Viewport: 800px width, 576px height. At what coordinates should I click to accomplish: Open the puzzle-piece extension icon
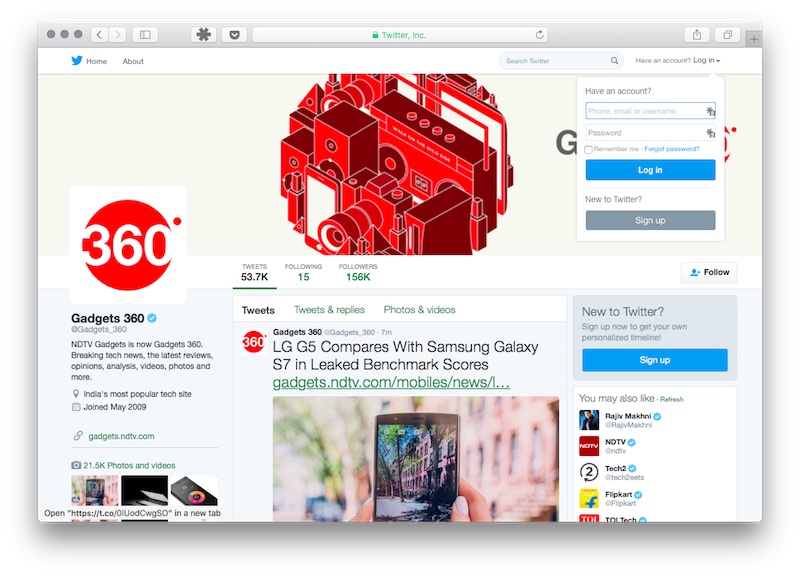[204, 35]
